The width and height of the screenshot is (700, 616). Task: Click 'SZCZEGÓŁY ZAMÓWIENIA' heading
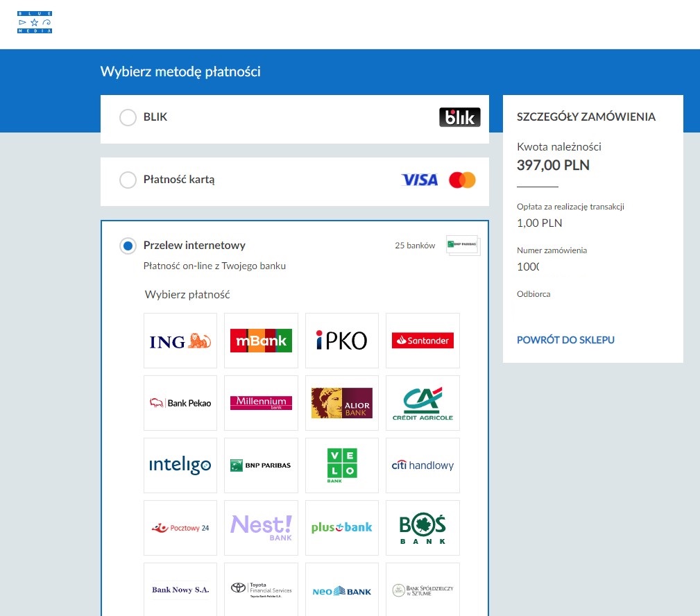click(586, 117)
